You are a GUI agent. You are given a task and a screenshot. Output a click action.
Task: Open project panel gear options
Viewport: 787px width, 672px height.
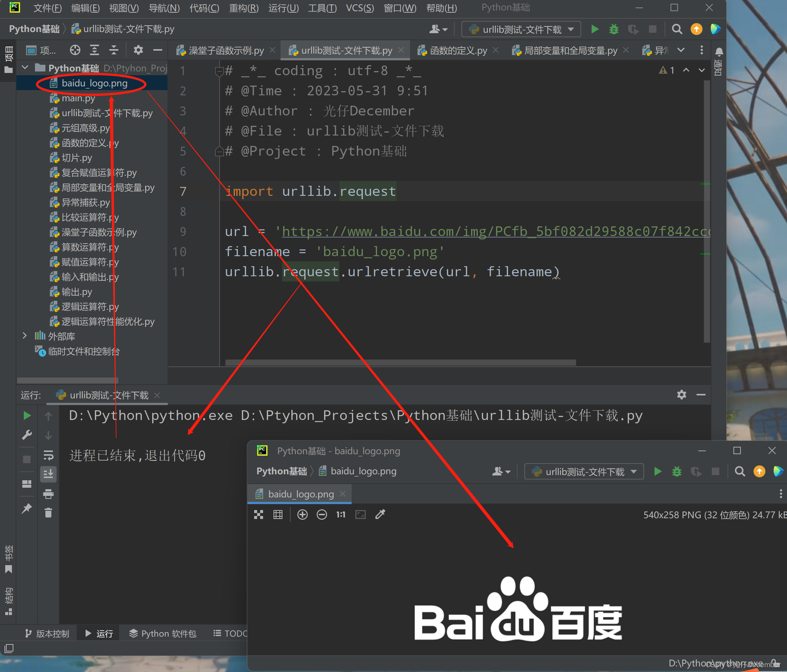point(138,50)
